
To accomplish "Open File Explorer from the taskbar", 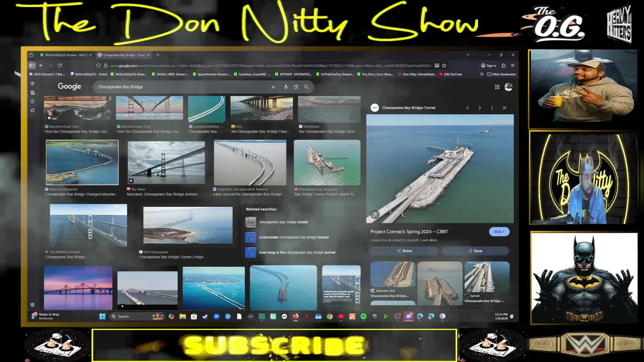I will click(x=183, y=316).
